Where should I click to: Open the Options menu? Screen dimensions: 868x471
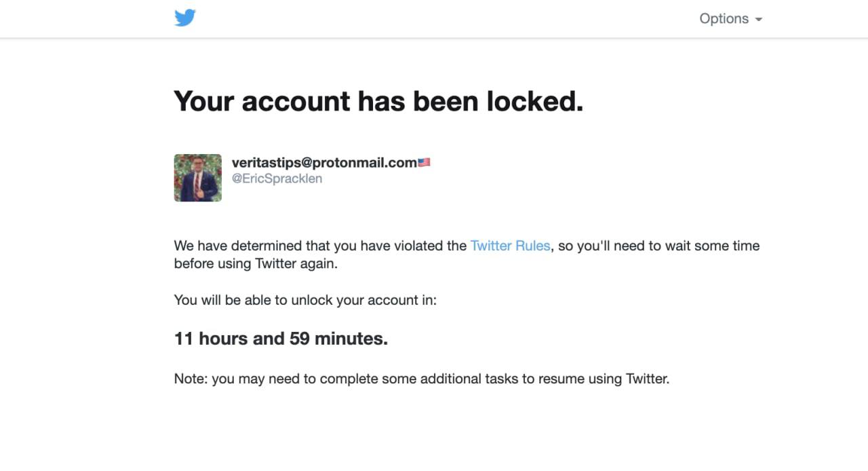[x=724, y=19]
